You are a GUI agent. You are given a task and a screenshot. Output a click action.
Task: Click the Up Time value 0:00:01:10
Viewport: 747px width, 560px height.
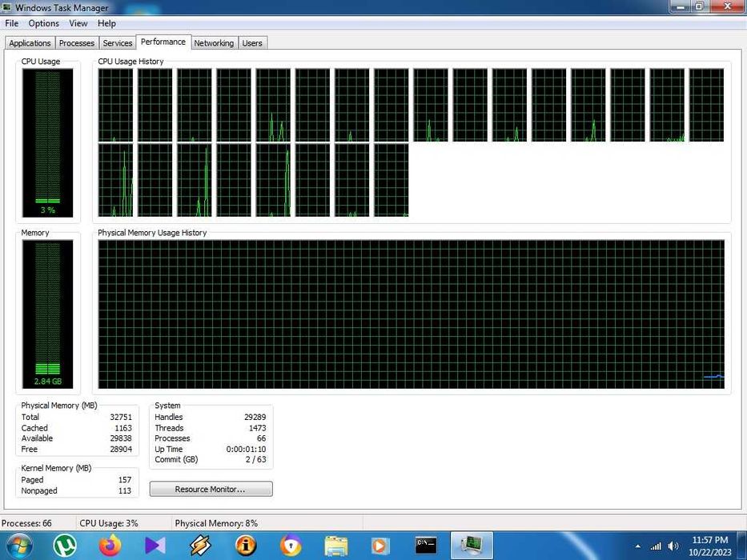click(247, 449)
